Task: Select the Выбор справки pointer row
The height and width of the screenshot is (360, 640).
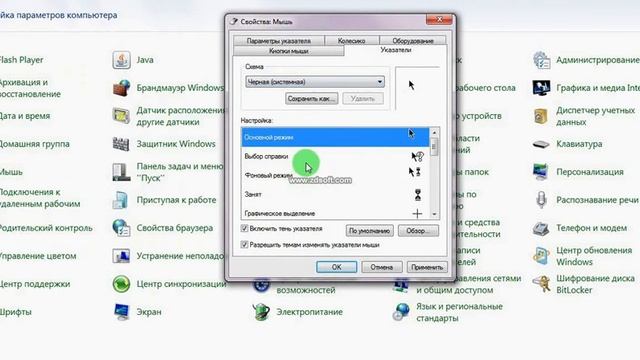Action: (335, 156)
